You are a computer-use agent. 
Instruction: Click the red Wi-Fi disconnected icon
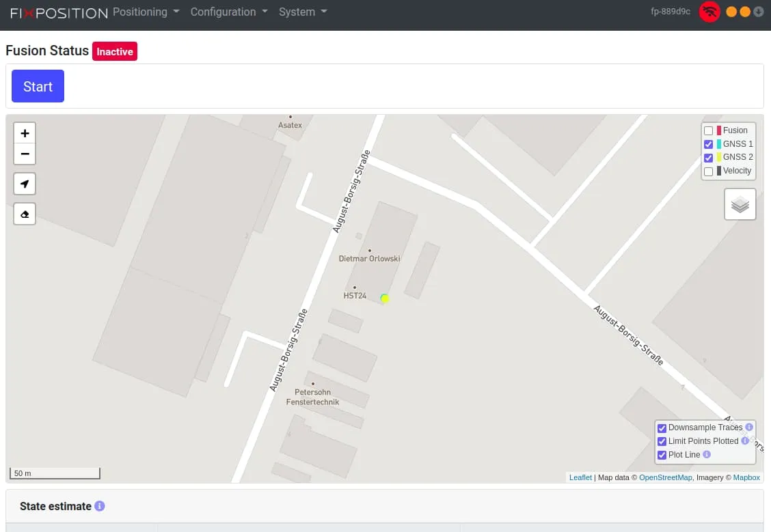(709, 12)
